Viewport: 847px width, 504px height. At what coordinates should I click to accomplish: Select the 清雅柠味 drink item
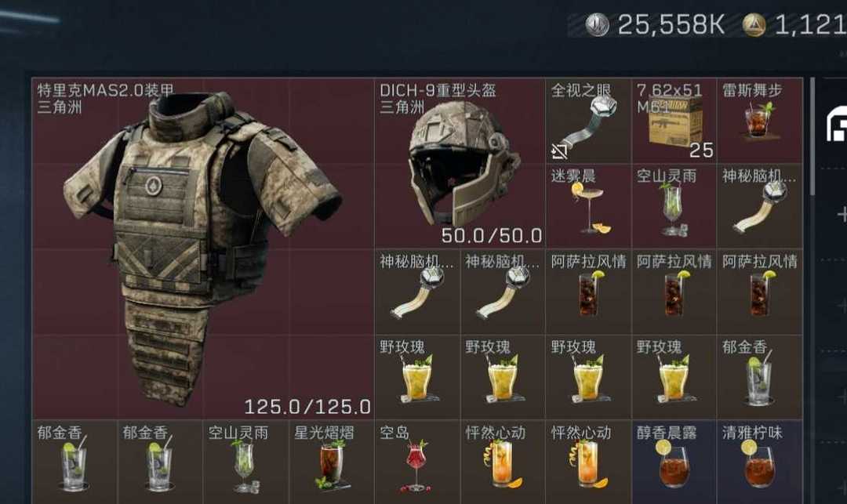(x=759, y=463)
